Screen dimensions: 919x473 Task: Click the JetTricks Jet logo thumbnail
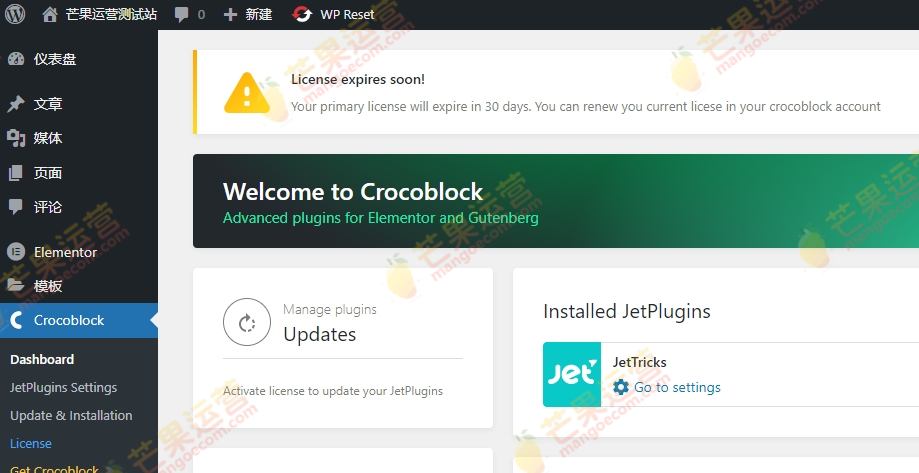pyautogui.click(x=572, y=374)
